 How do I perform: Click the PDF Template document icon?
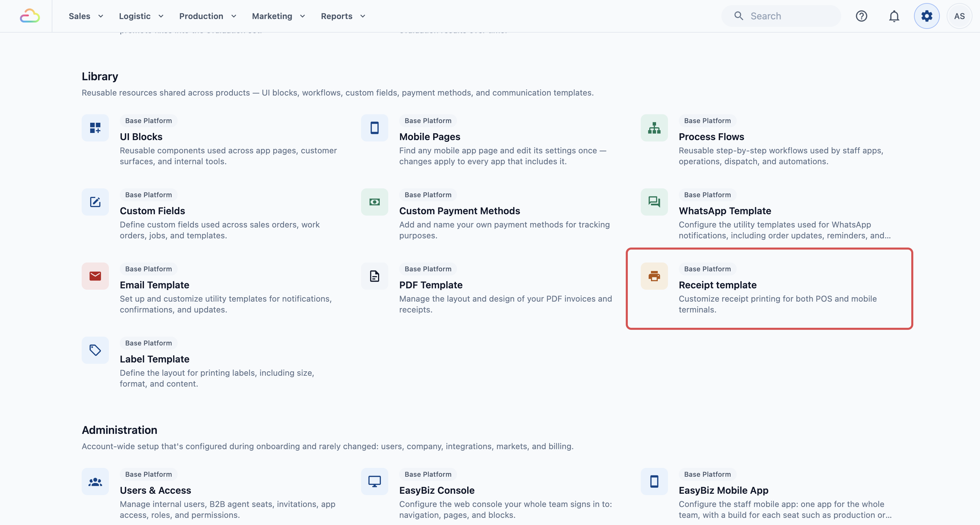(x=374, y=276)
